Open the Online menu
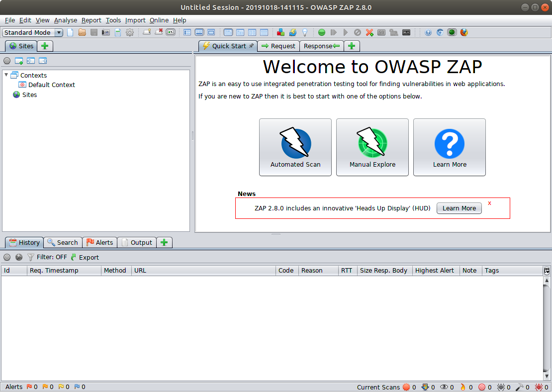 (x=159, y=20)
